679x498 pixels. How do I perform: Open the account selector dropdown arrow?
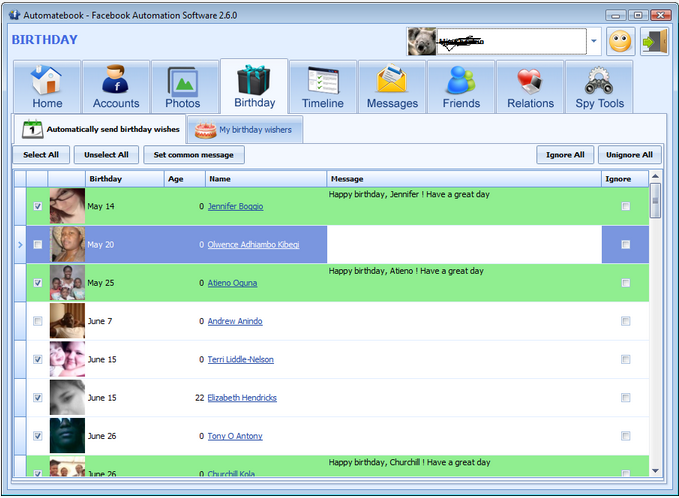pyautogui.click(x=594, y=41)
